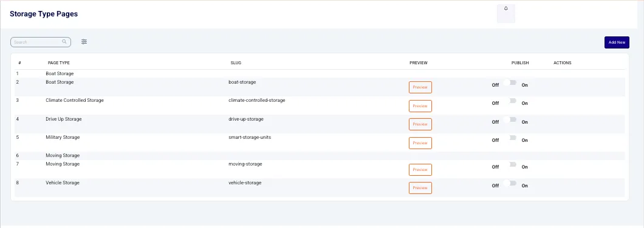Select Climate Controlled Storage page type
644x228 pixels.
(x=75, y=100)
